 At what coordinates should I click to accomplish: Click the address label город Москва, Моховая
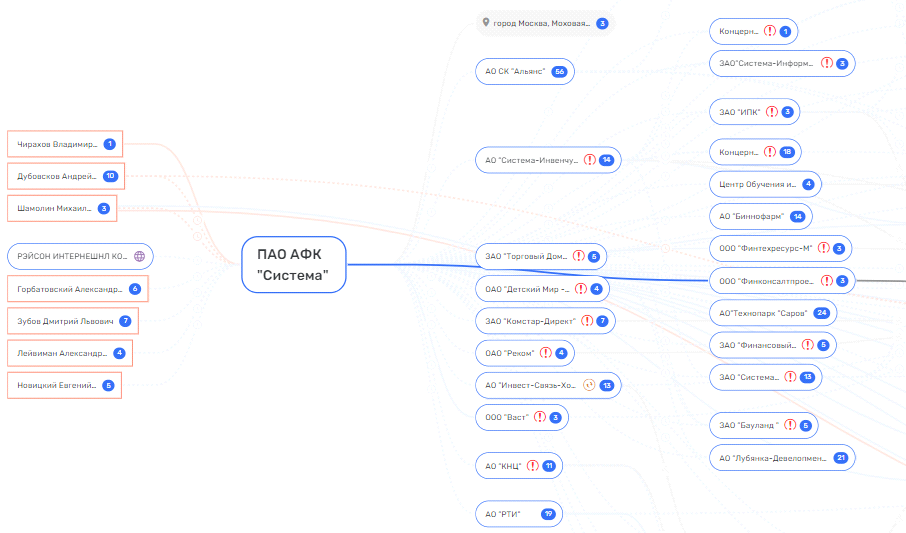[541, 23]
